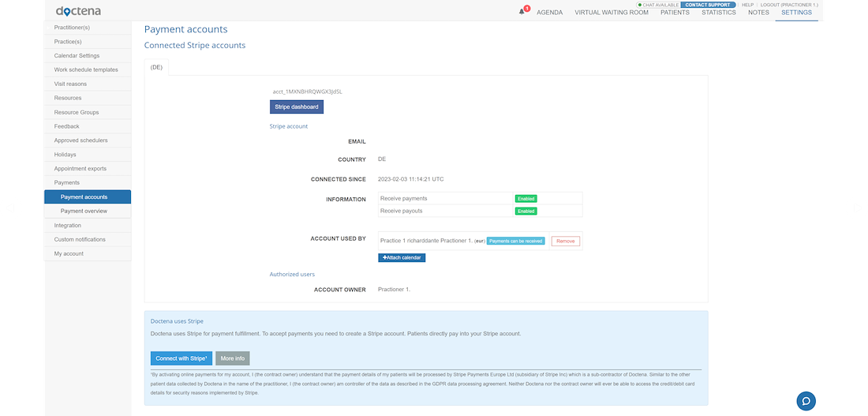Click the Receive payouts Enabled badge
868x416 pixels.
(526, 211)
